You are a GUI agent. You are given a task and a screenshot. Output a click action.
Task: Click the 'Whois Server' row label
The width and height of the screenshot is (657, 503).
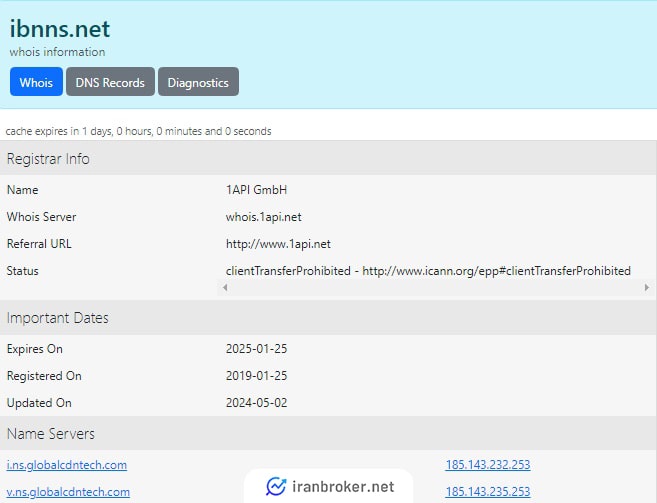click(x=41, y=217)
